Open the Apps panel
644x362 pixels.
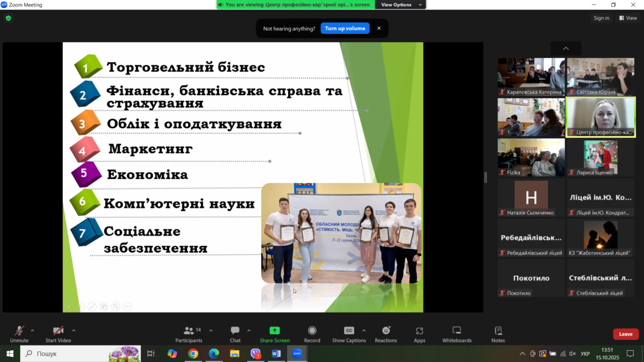[x=419, y=334]
